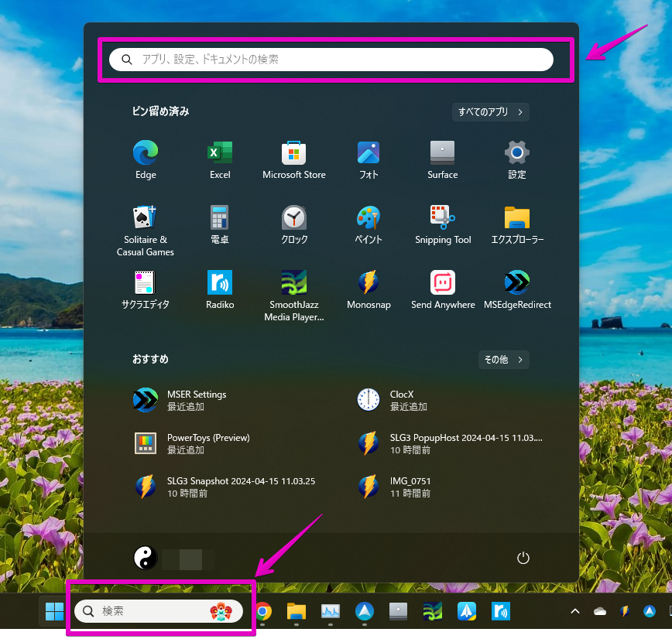Open Monosnap from pinned apps
Viewport: 672px width, 639px height.
click(369, 289)
